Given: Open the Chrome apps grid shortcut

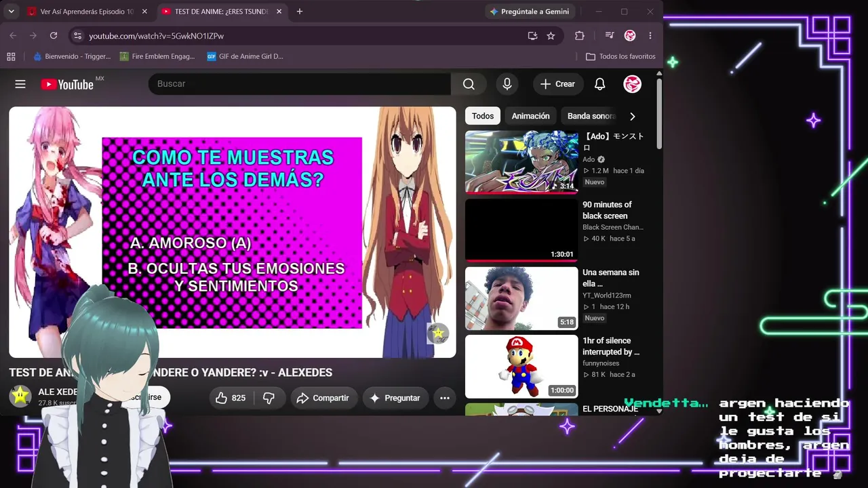Looking at the screenshot, I should coord(11,56).
